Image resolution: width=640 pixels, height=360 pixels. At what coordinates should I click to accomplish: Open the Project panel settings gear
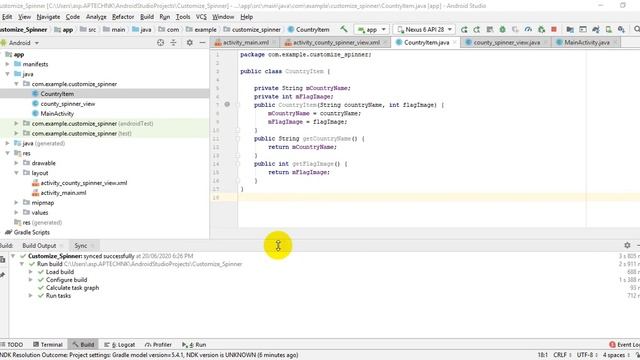coord(189,42)
